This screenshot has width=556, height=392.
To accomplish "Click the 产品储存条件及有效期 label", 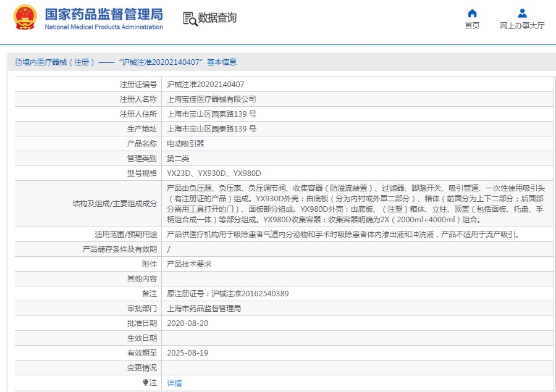I will (120, 249).
